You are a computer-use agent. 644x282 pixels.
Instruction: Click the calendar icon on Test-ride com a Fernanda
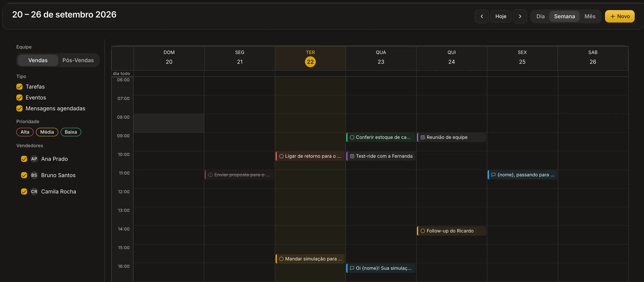(352, 156)
